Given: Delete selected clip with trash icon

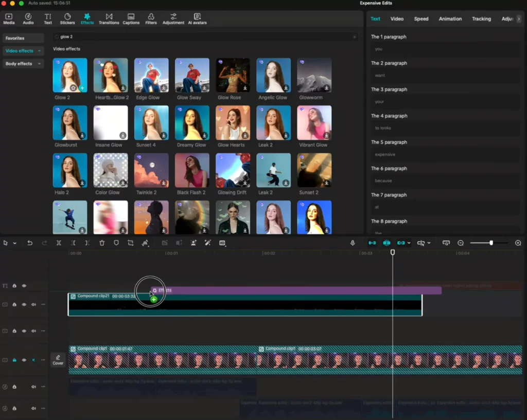Looking at the screenshot, I should [x=102, y=243].
